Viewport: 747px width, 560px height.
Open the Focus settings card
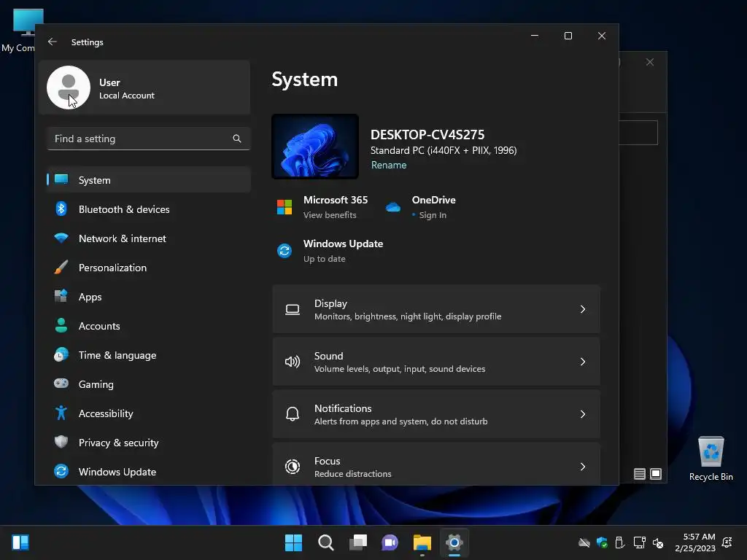click(436, 464)
